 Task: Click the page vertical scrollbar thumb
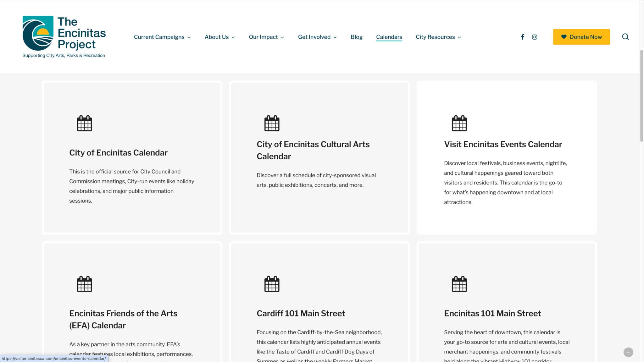641,96
